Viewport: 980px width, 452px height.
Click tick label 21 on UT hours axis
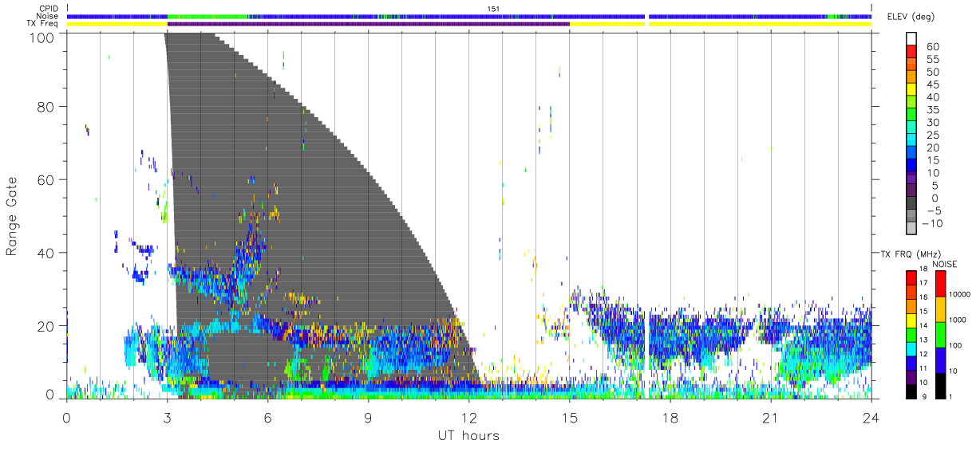pyautogui.click(x=771, y=417)
